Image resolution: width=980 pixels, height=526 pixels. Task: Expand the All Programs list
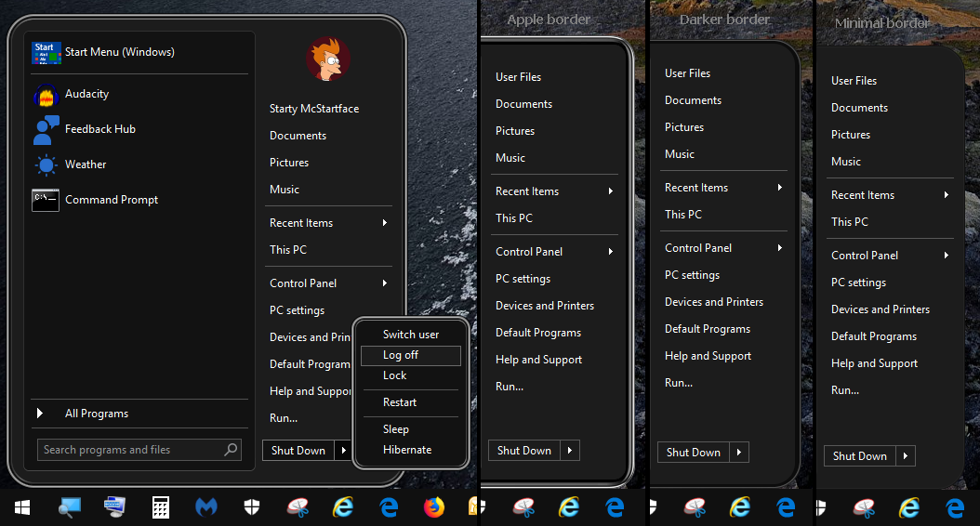click(x=96, y=414)
